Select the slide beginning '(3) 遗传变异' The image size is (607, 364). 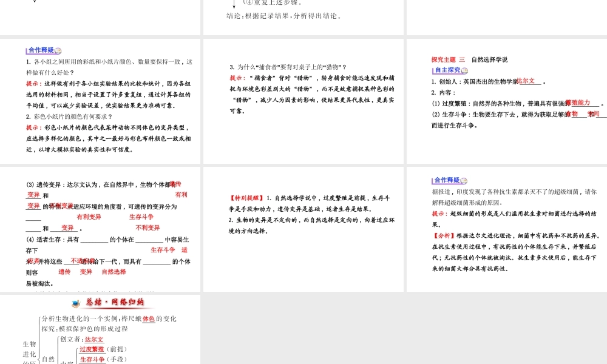pos(100,229)
